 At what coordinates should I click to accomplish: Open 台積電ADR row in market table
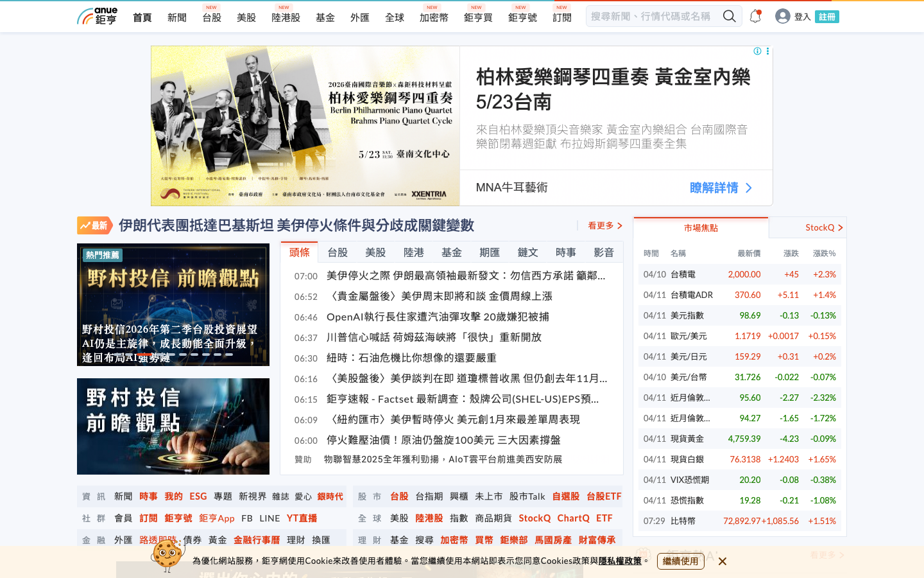pos(740,295)
